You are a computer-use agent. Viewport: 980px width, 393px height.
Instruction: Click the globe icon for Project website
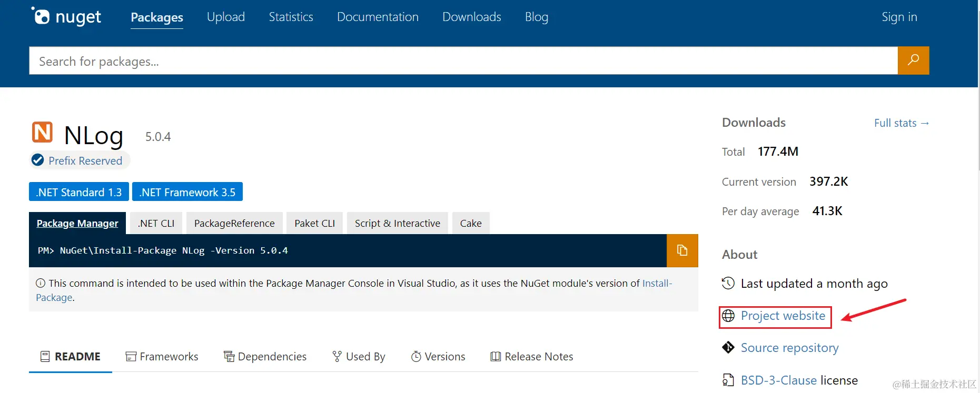click(728, 316)
